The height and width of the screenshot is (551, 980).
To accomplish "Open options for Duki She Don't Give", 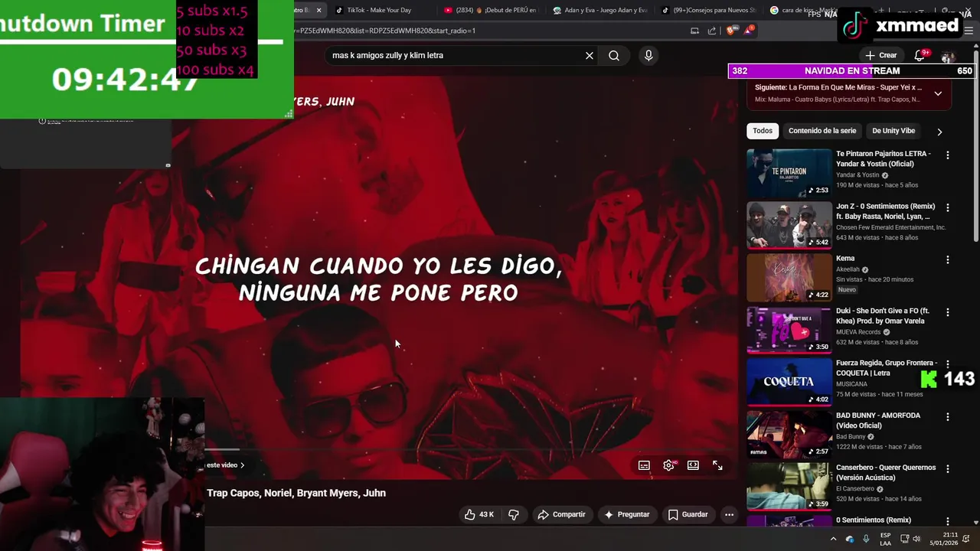I will coord(947,312).
